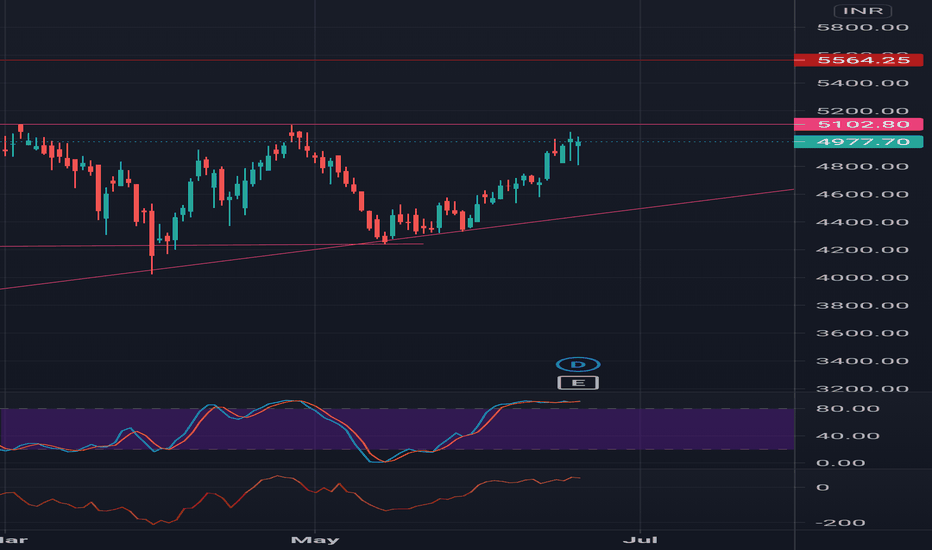Click the Jul label on time axis
Viewport: 932px width, 550px height.
(640, 540)
